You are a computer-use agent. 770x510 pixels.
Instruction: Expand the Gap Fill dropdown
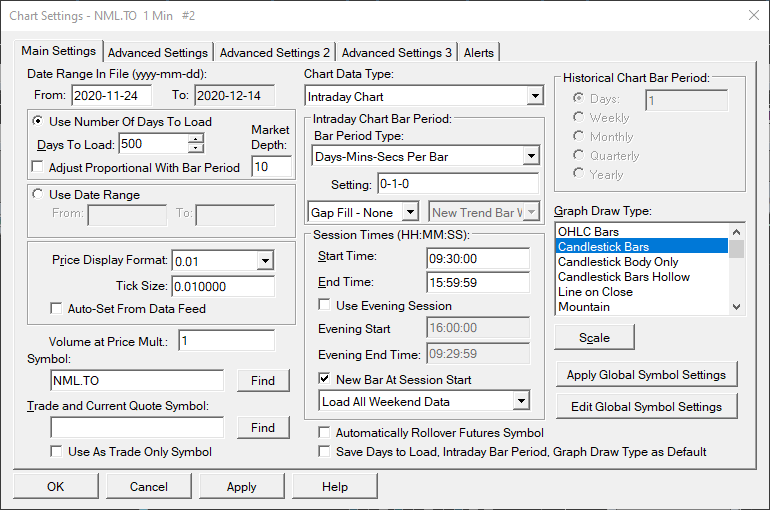point(410,212)
